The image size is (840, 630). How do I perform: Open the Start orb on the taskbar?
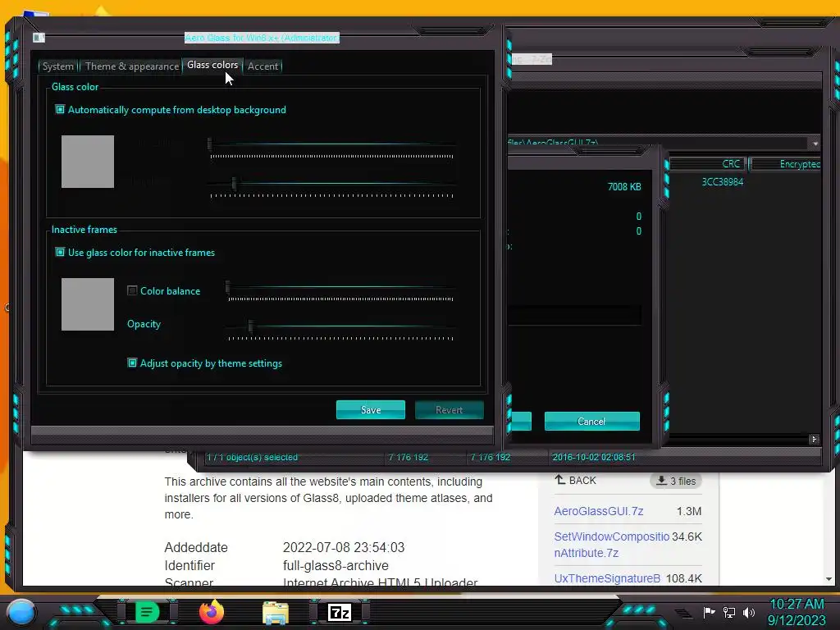tap(21, 612)
